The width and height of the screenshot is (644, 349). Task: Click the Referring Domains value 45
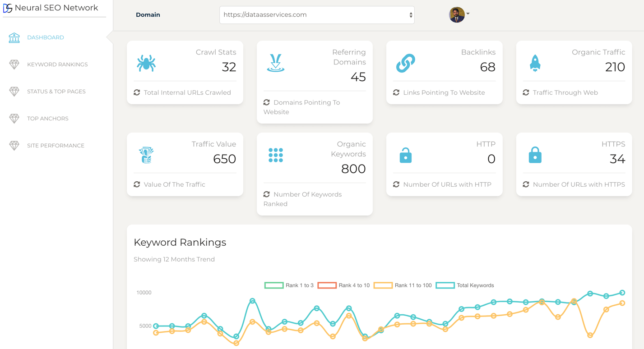coord(358,77)
